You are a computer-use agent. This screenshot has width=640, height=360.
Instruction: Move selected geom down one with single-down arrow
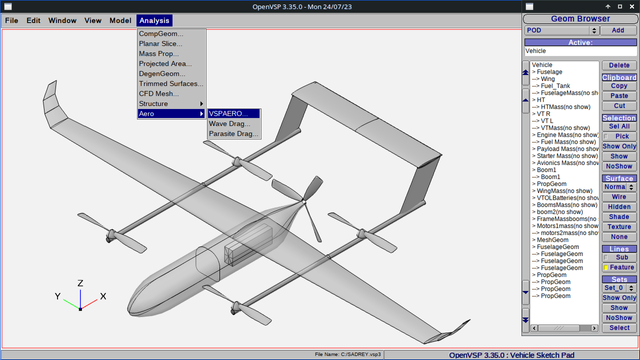point(525,292)
